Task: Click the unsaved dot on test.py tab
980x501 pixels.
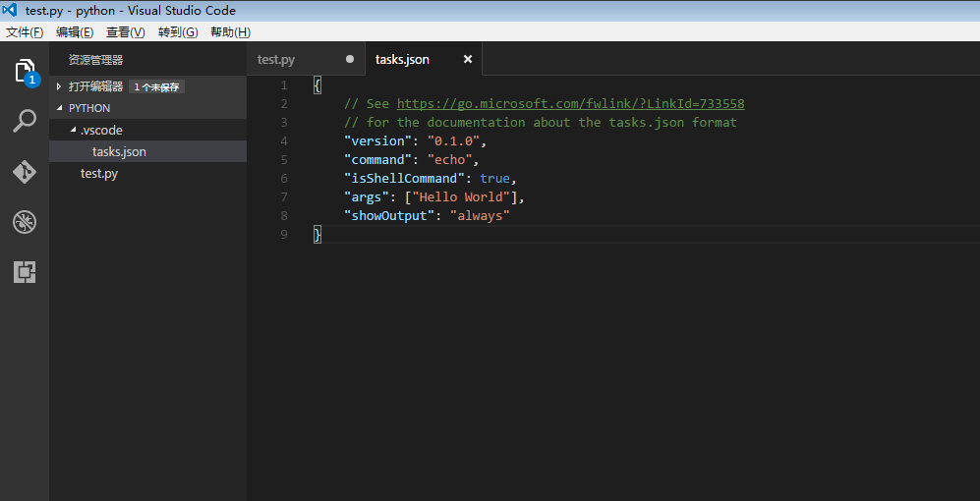Action: 350,59
